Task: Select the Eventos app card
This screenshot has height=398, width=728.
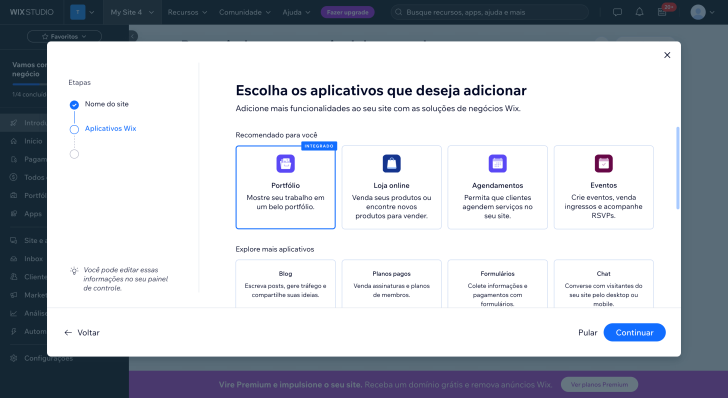Action: (604, 187)
